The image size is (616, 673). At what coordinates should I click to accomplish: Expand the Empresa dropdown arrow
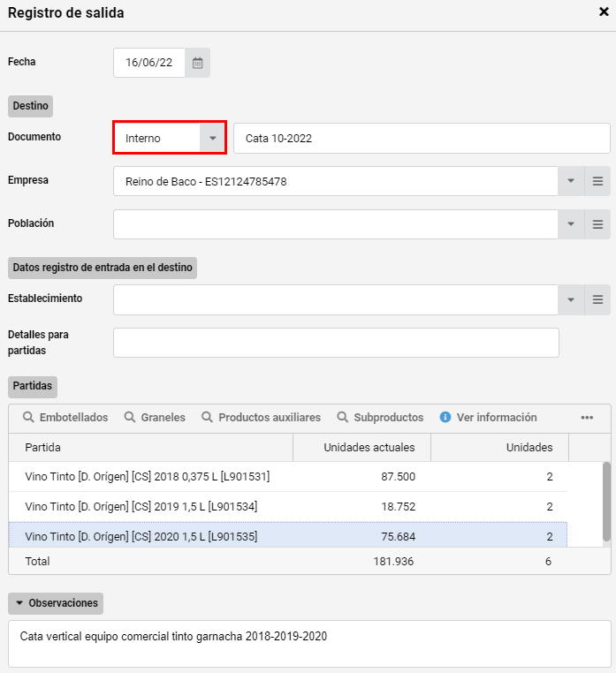[571, 181]
